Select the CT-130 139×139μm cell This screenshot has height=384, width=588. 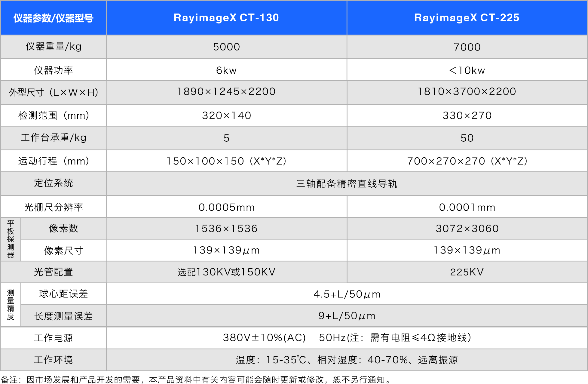pos(226,250)
